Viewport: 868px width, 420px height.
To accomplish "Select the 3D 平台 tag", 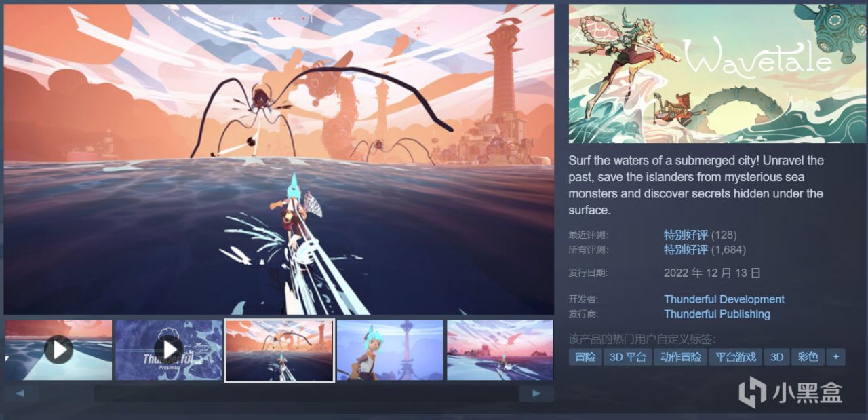I will 627,357.
